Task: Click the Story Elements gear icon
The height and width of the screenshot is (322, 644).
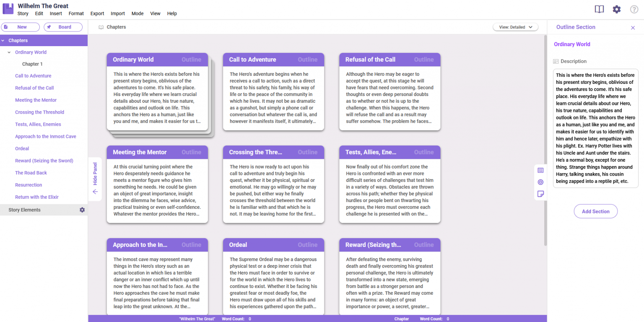Action: [x=82, y=209]
